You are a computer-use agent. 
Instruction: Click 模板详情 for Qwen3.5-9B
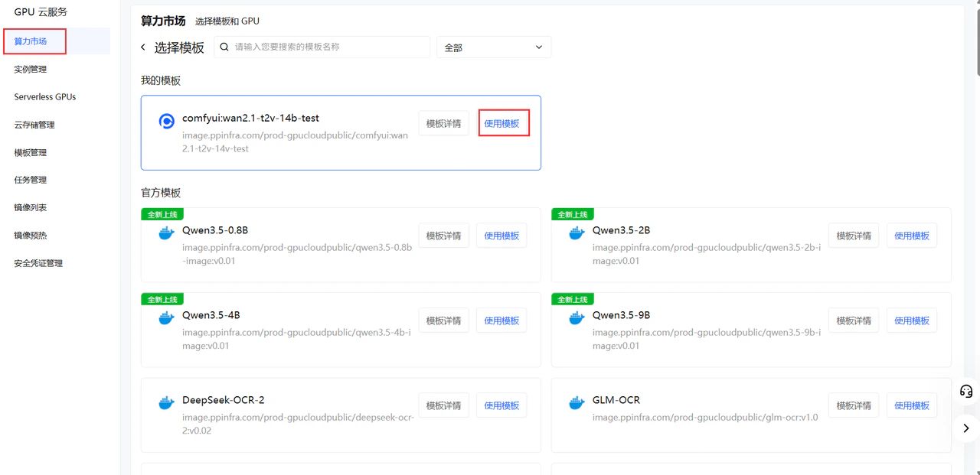[x=854, y=320]
